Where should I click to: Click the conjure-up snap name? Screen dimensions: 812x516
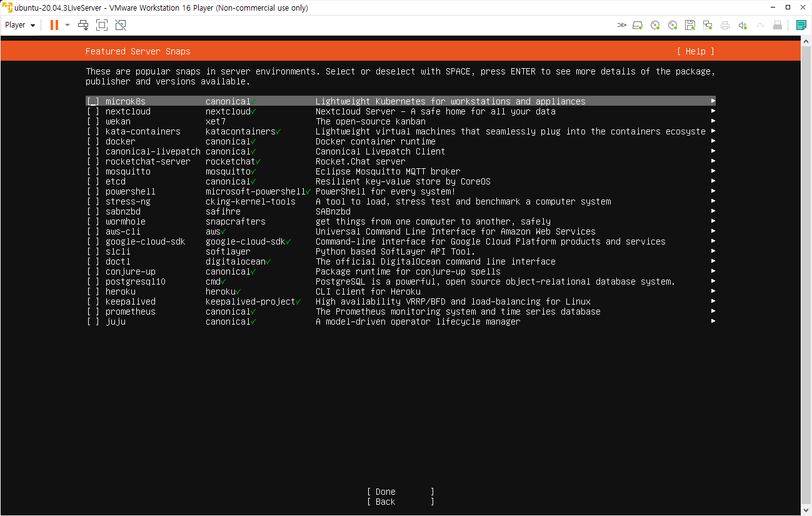(131, 271)
